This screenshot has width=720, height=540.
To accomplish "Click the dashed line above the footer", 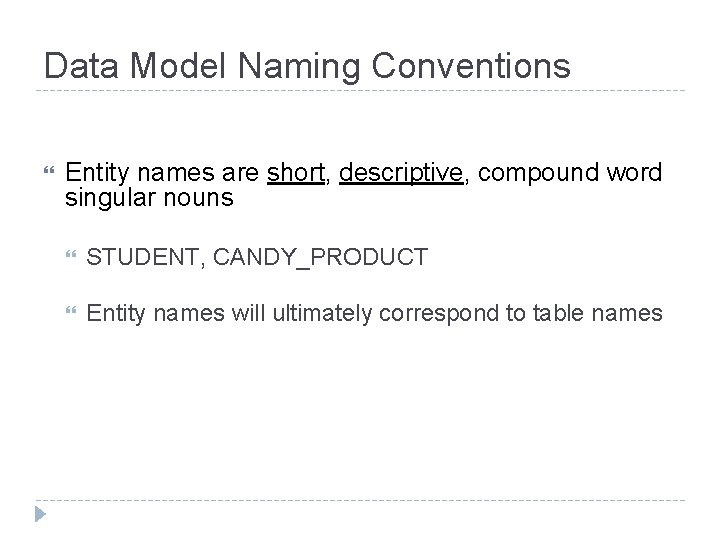I will 360,500.
